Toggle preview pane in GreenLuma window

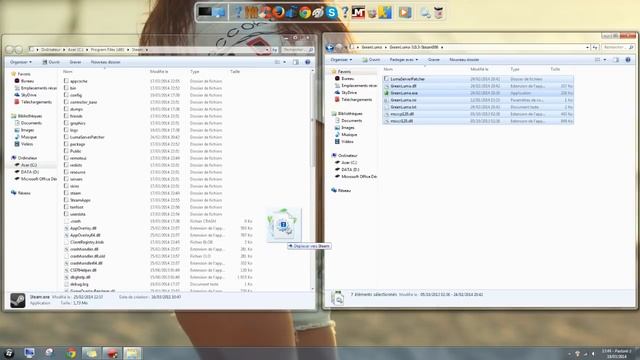tap(616, 60)
